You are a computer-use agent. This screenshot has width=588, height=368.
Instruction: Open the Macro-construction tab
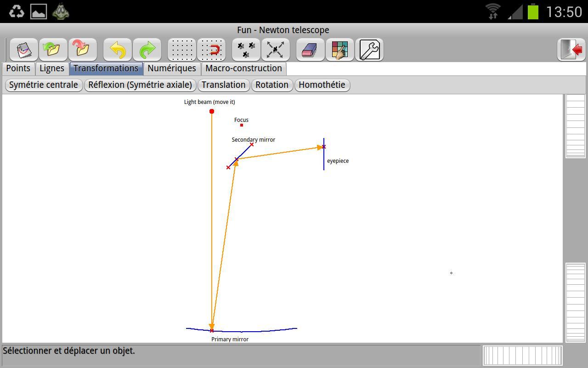[243, 69]
